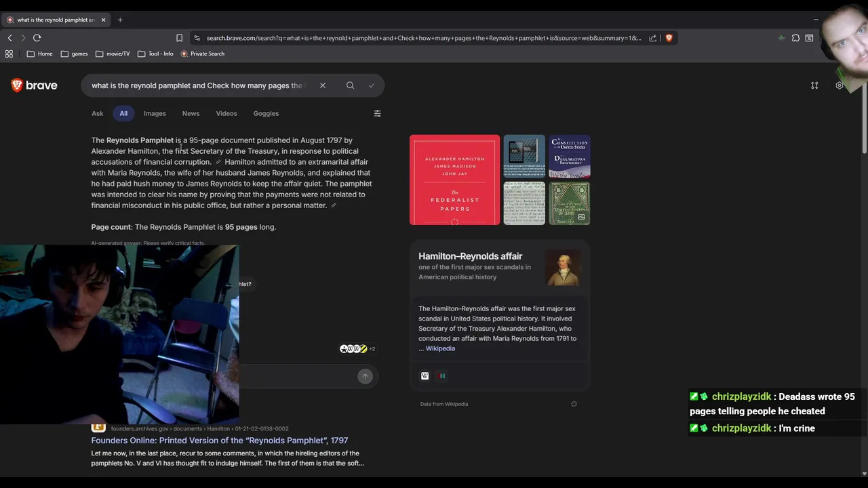The height and width of the screenshot is (488, 868).
Task: Click the browser tab titled 'what is the reynold pamphlet'
Action: 56,20
